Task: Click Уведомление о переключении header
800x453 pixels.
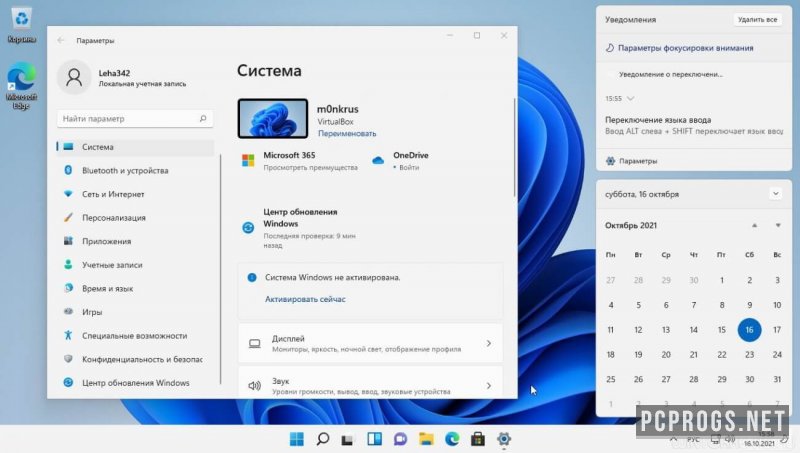Action: pyautogui.click(x=671, y=74)
